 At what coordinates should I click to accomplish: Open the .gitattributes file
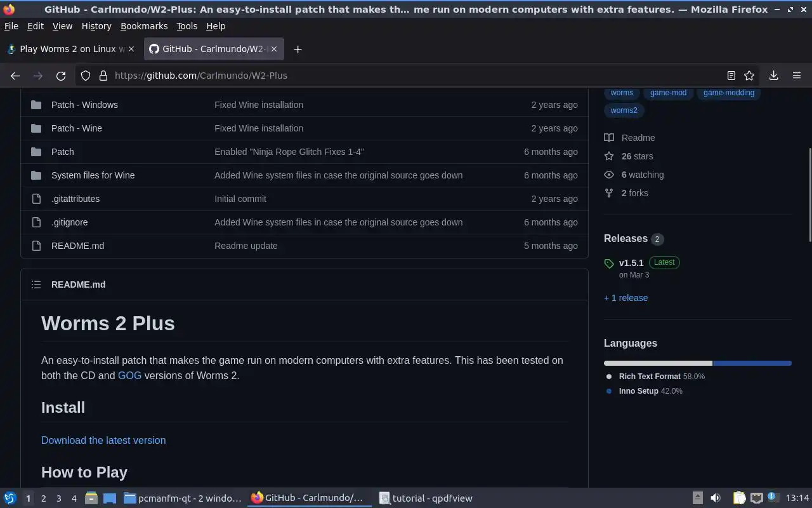[75, 199]
